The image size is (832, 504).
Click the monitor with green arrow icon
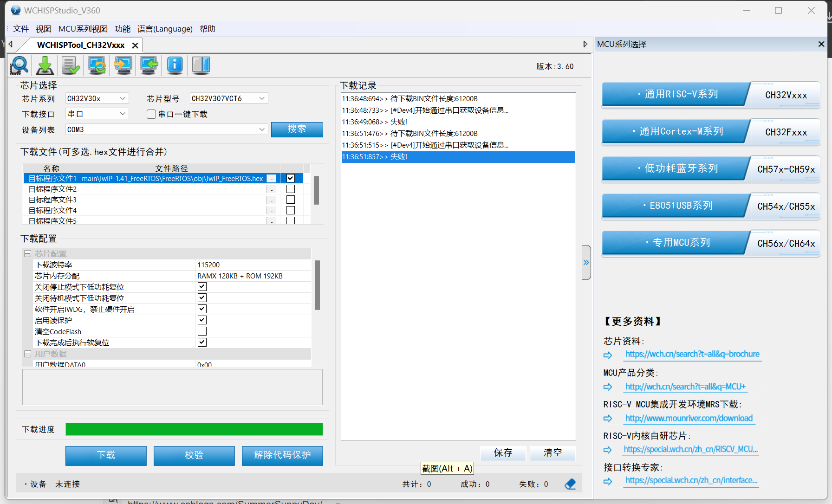pyautogui.click(x=149, y=65)
